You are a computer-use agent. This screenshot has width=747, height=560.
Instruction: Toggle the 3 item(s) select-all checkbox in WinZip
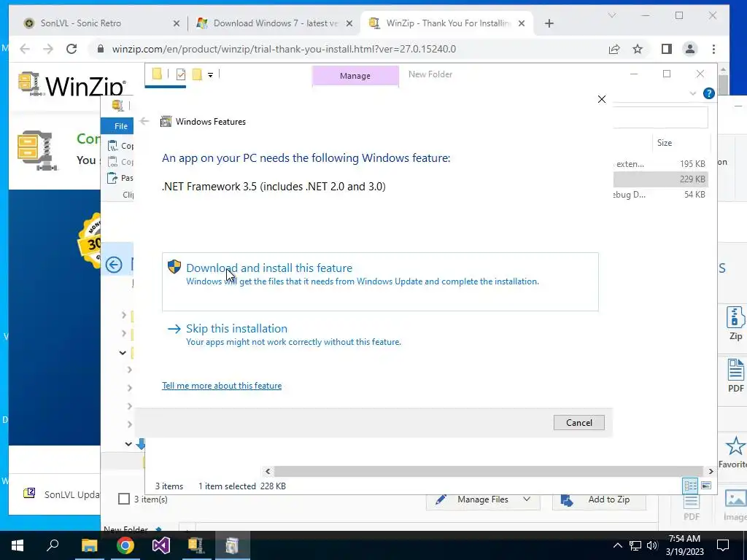124,499
